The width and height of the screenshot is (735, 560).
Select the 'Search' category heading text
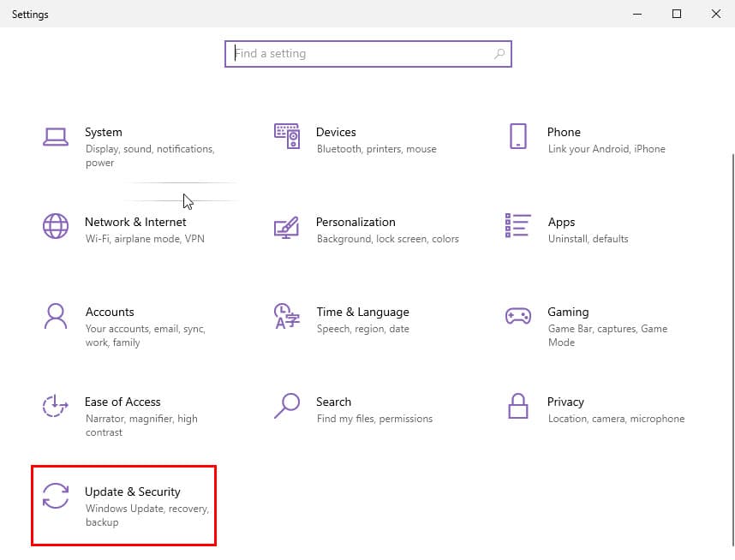point(334,402)
